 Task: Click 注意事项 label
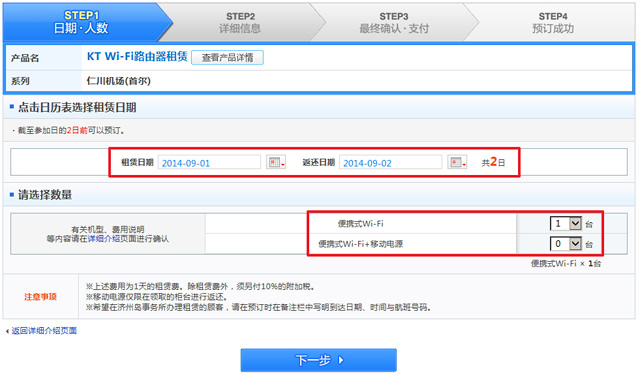tap(40, 297)
